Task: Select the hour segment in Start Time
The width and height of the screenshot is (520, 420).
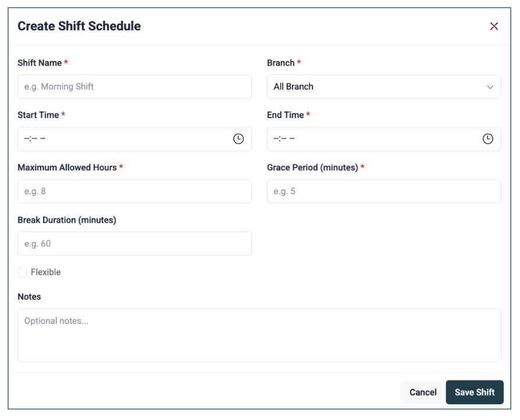Action: [x=27, y=139]
